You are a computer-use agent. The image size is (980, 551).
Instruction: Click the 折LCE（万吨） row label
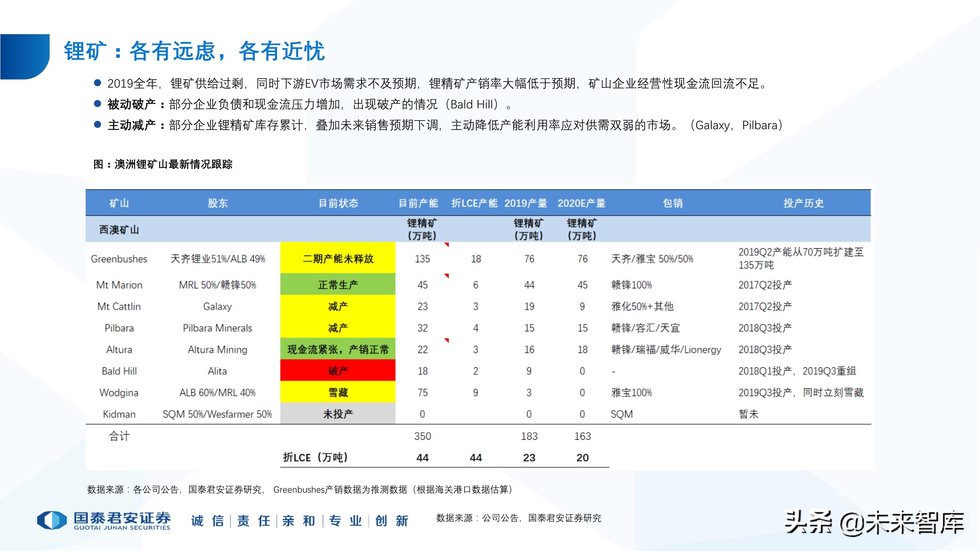315,457
